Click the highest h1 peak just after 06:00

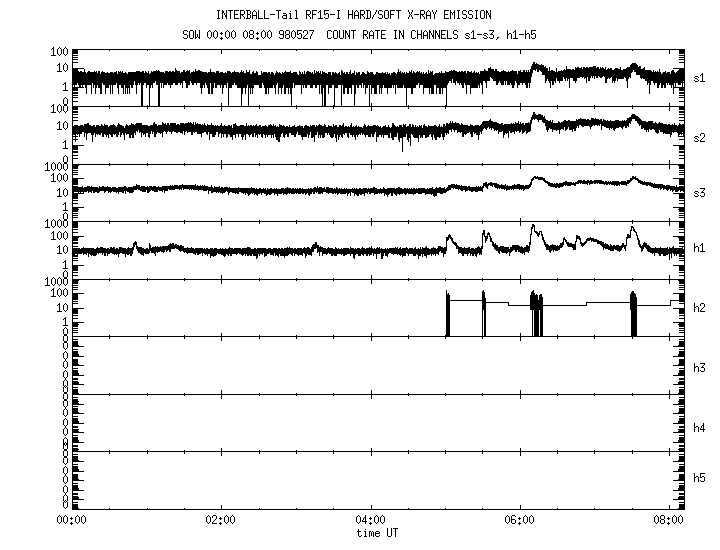pyautogui.click(x=533, y=228)
